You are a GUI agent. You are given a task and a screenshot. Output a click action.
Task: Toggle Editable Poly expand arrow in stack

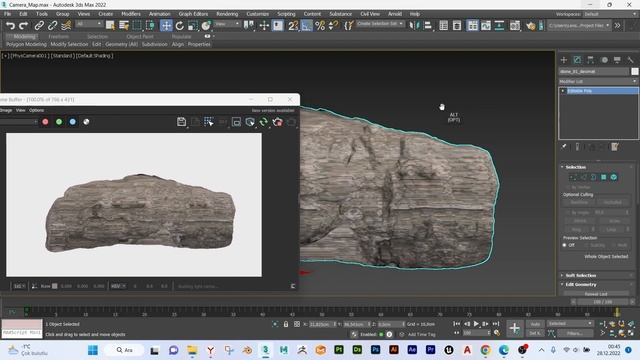click(563, 91)
